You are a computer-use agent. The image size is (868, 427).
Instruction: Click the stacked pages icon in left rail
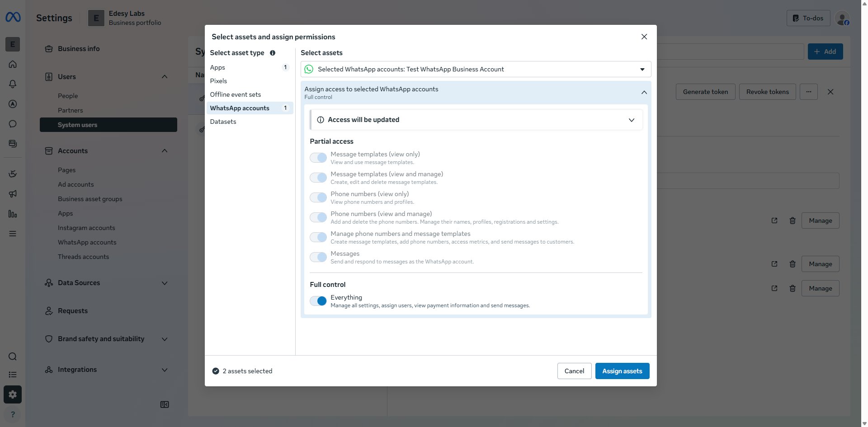13,144
